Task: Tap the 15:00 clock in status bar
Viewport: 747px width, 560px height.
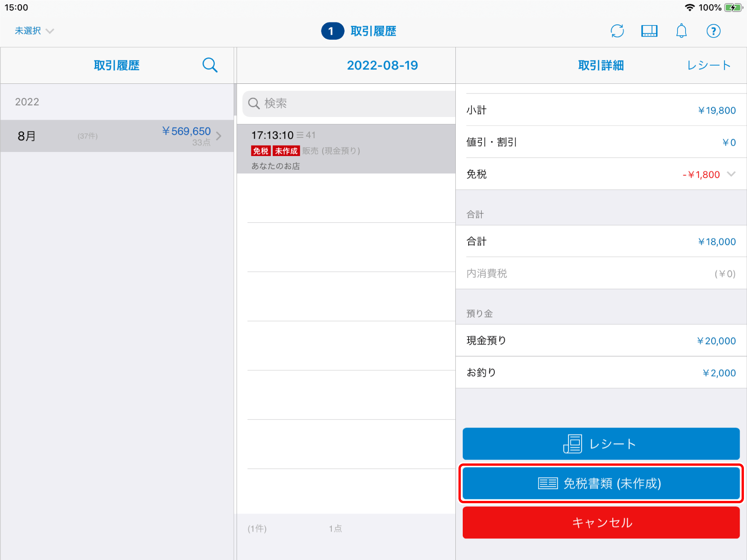Action: click(16, 7)
